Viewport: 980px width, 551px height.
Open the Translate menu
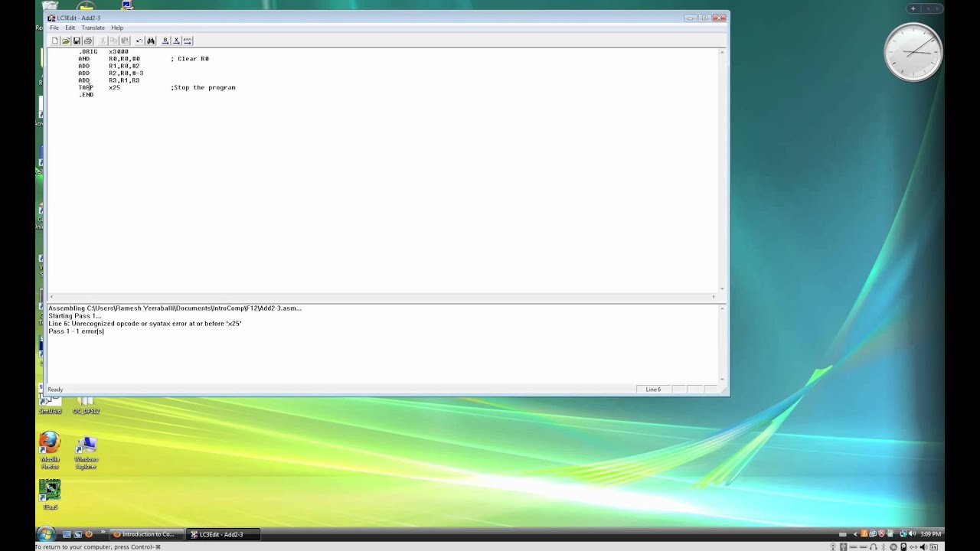point(93,28)
